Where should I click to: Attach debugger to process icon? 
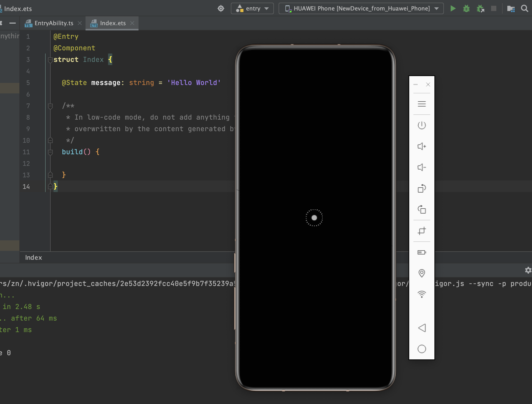click(x=480, y=8)
